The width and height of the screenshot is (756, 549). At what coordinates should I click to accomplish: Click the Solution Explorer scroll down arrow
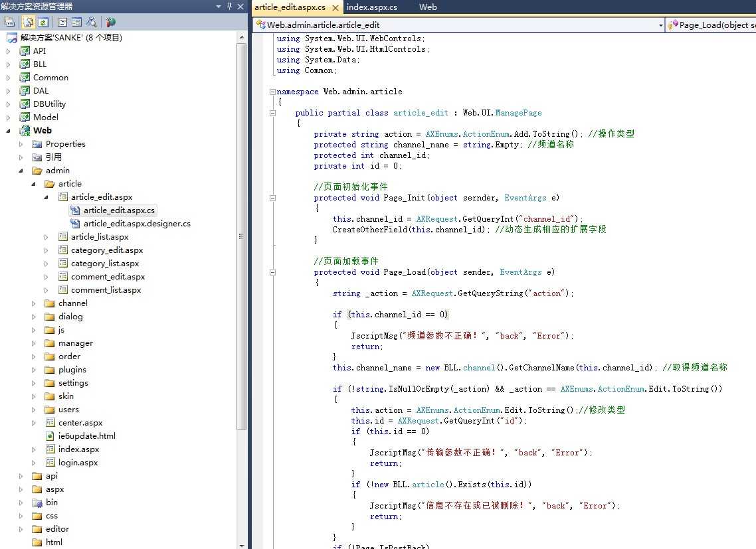tap(242, 545)
